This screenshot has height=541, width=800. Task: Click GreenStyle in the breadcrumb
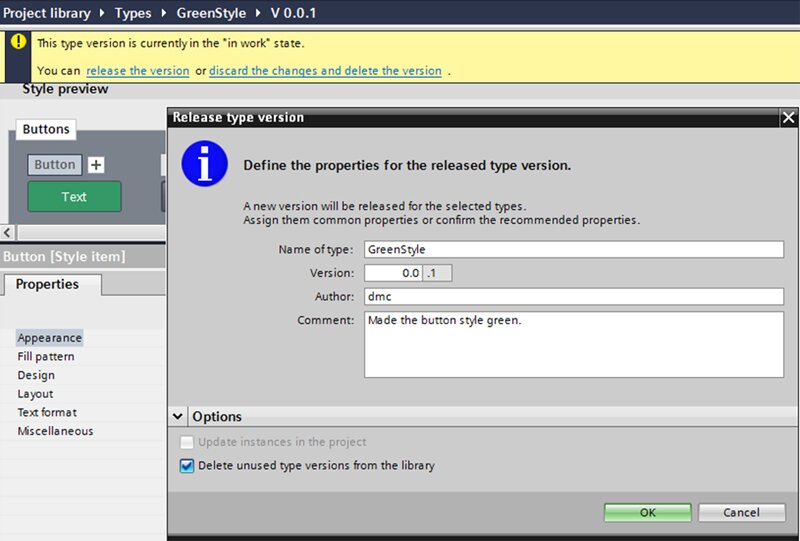(211, 13)
